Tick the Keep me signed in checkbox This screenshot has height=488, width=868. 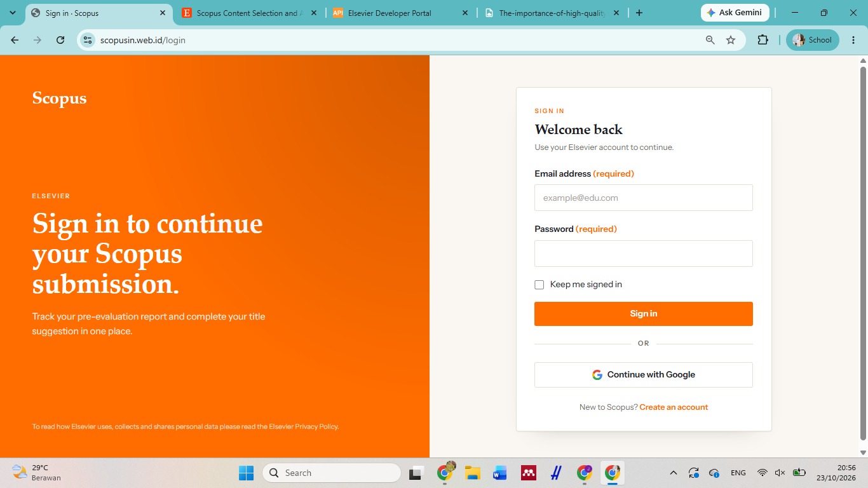[x=539, y=285]
